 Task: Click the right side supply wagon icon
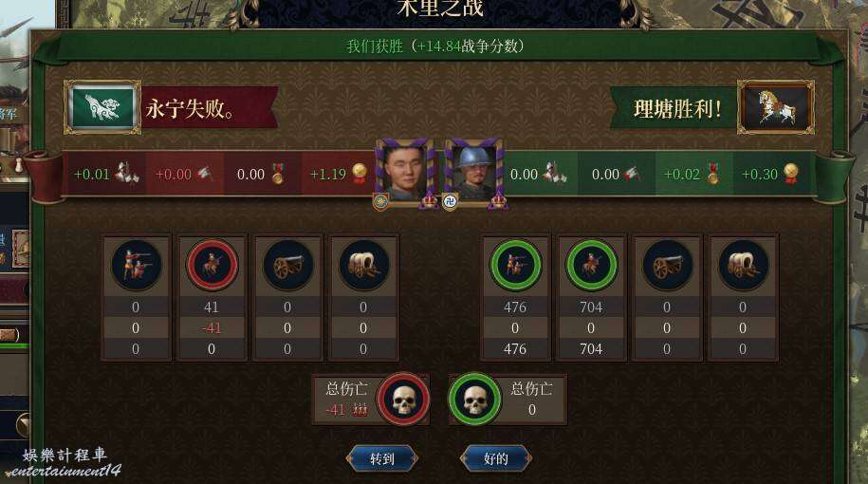[x=743, y=266]
